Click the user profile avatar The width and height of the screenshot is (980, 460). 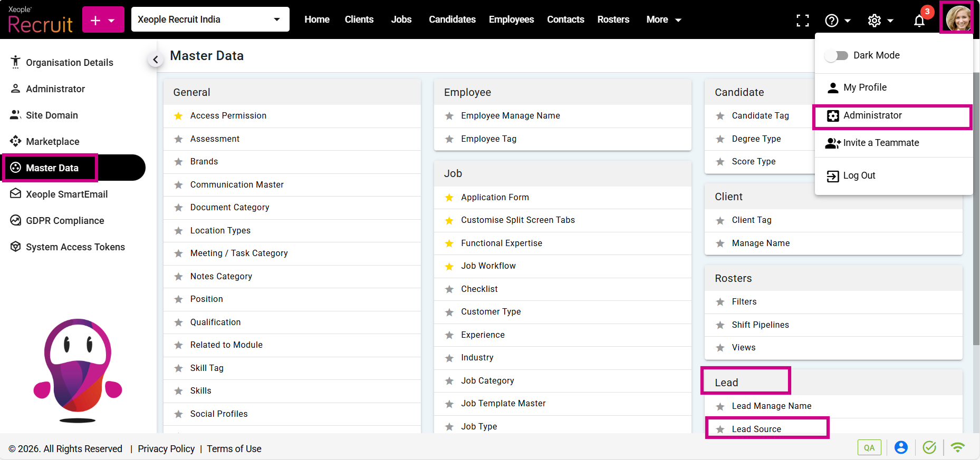(x=957, y=18)
